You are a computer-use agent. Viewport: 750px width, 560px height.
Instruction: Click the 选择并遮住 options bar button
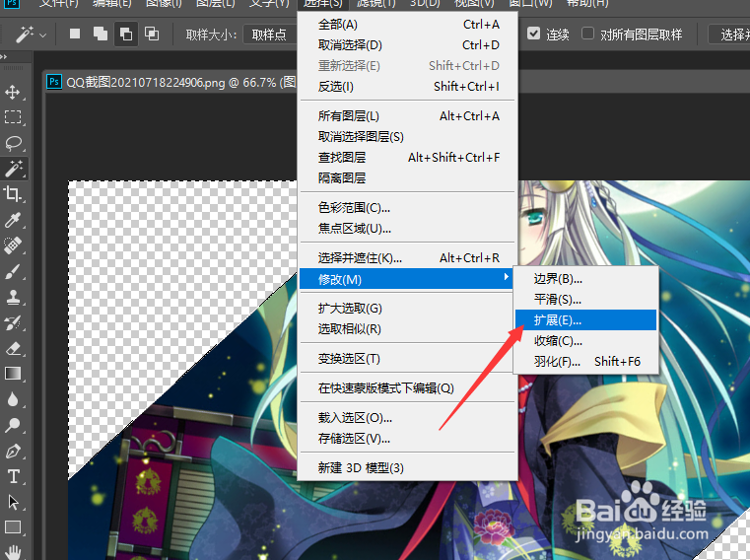coord(729,35)
